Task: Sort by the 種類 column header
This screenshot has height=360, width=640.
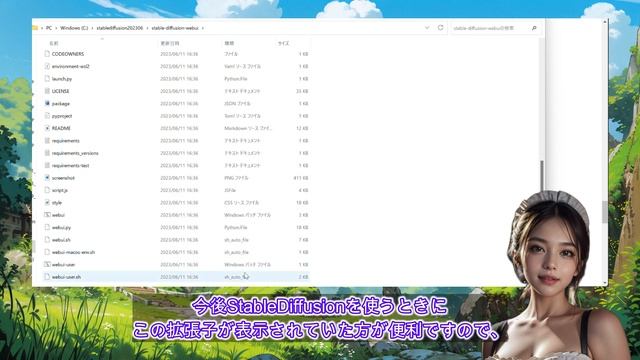Action: tap(229, 43)
